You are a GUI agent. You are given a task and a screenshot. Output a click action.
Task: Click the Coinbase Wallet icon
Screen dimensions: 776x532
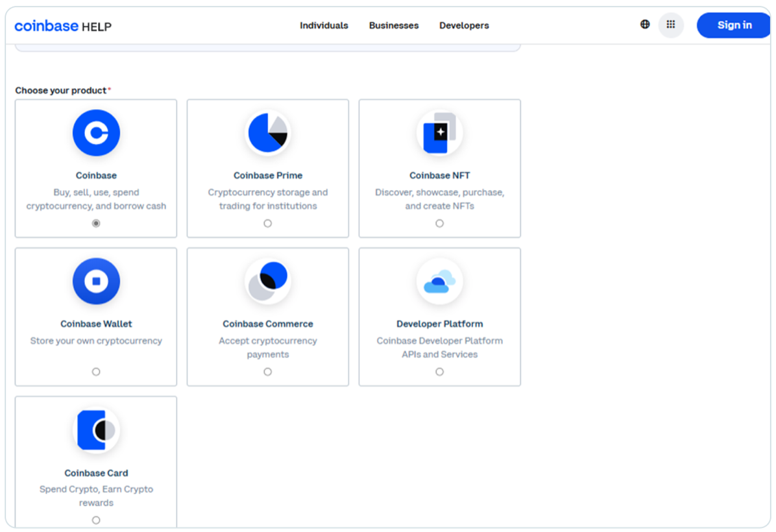96,281
